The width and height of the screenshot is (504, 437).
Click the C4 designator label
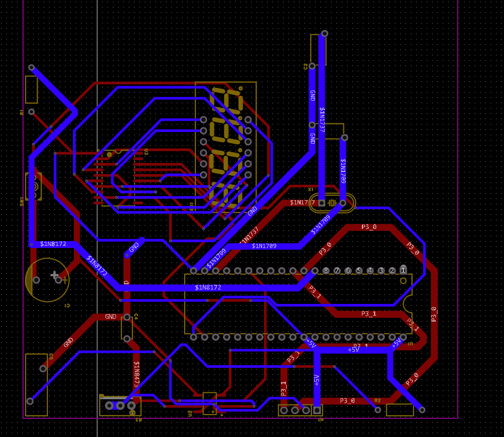(136, 317)
